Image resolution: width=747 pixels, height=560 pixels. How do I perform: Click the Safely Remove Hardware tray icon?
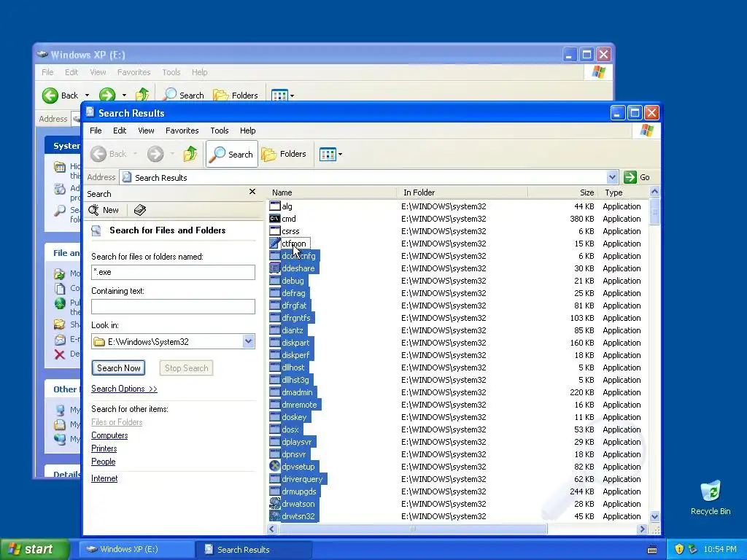tap(693, 549)
